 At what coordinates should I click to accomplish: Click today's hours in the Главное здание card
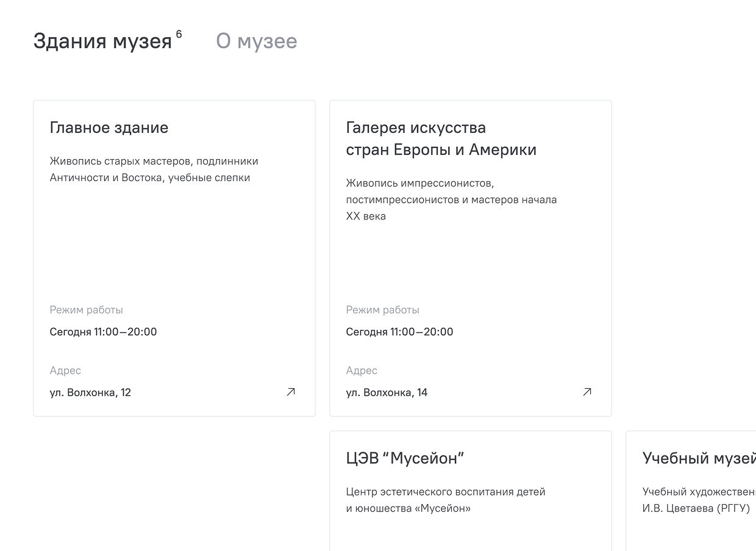pyautogui.click(x=103, y=332)
